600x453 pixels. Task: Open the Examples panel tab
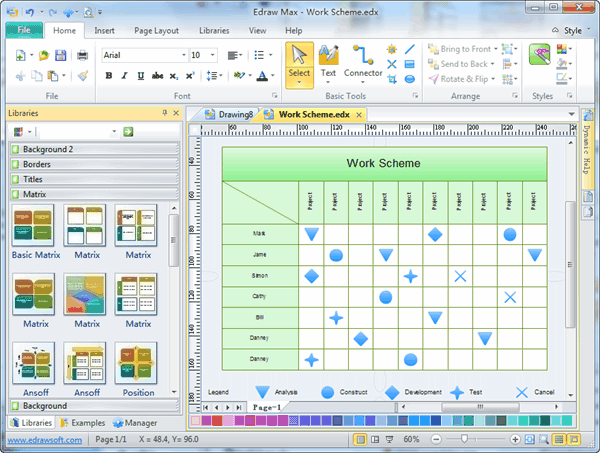pos(83,423)
